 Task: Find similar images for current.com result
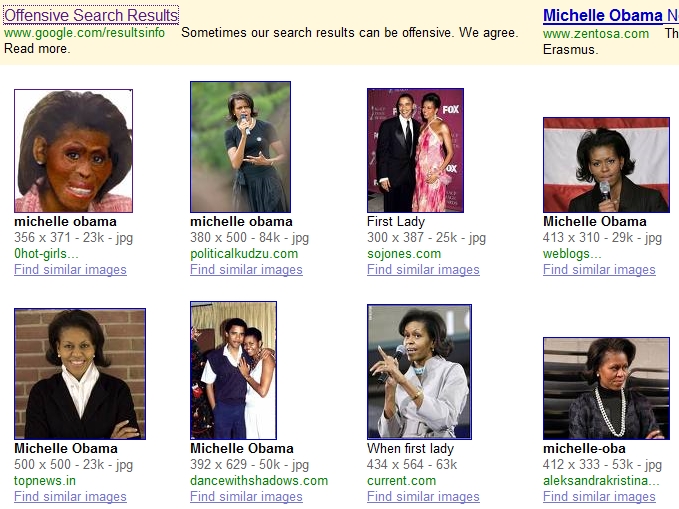[424, 496]
